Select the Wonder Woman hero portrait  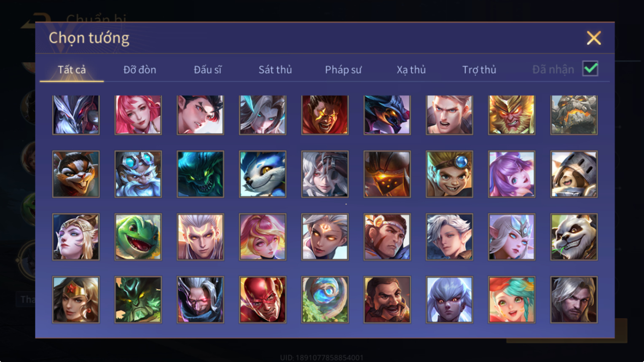click(76, 300)
